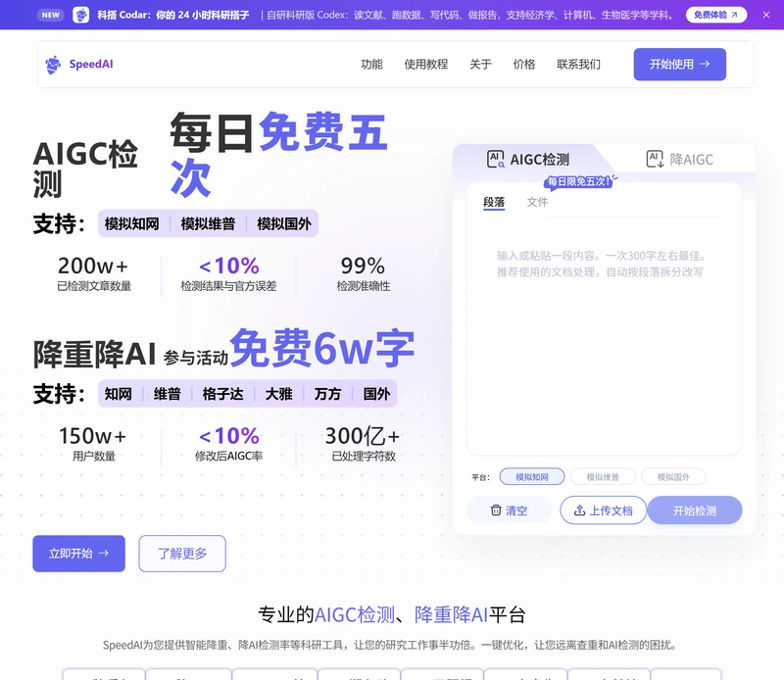Click the 模拟国外 tag under AIGC检测 支持
784x680 pixels.
click(x=284, y=223)
